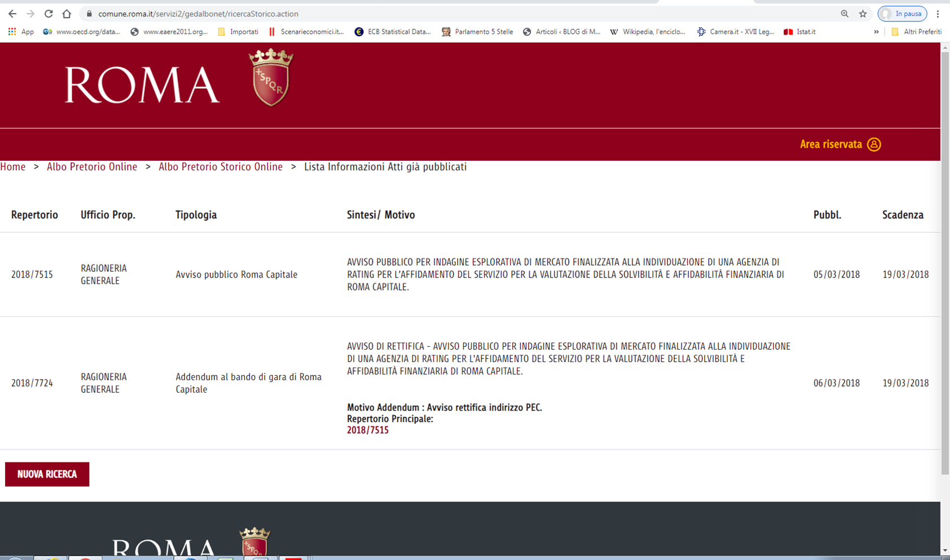
Task: Open the Scenarieconomici.it bookmark
Action: coord(306,32)
